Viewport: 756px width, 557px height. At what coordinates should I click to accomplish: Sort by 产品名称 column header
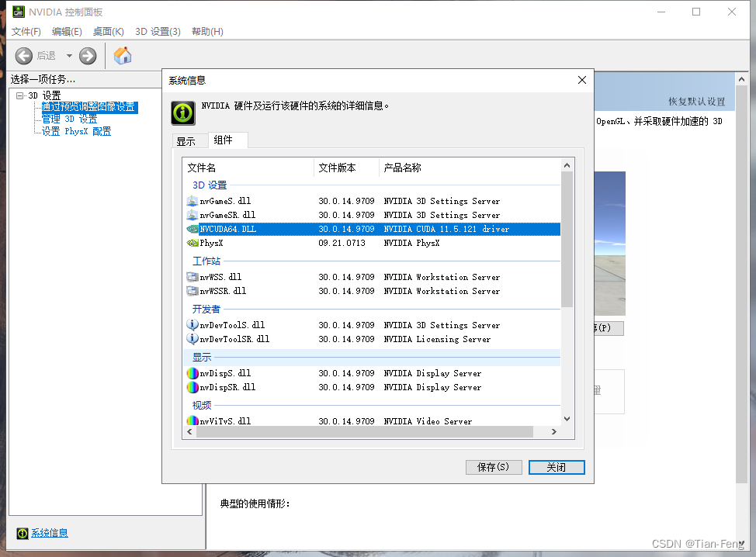(470, 168)
